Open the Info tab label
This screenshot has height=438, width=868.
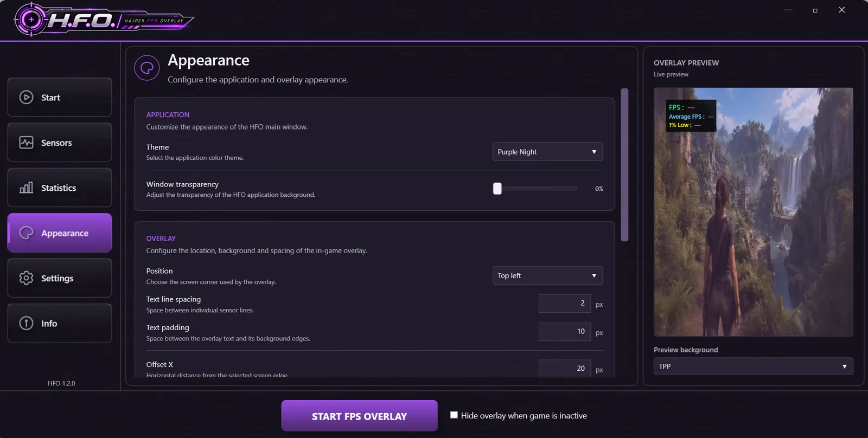pos(49,324)
